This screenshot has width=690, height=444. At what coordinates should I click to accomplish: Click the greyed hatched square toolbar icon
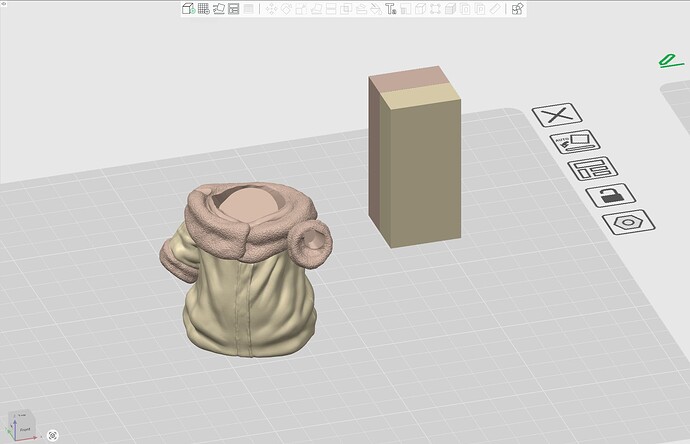coord(249,8)
